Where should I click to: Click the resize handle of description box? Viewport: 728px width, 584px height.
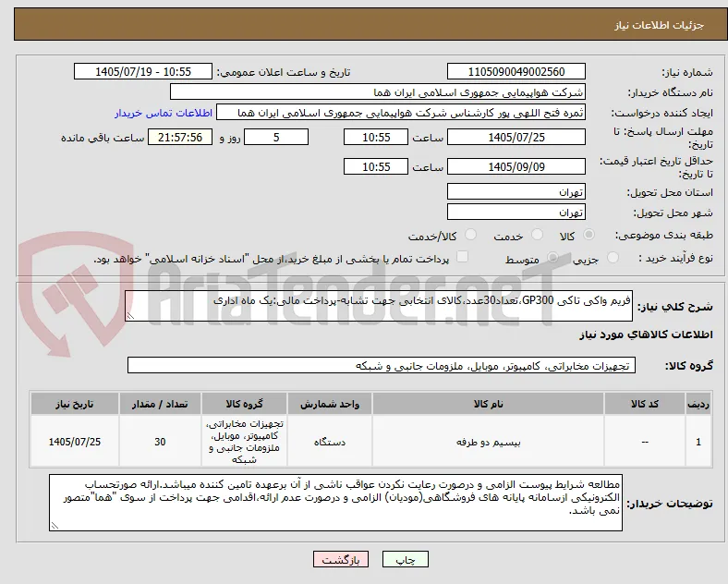coord(130,316)
